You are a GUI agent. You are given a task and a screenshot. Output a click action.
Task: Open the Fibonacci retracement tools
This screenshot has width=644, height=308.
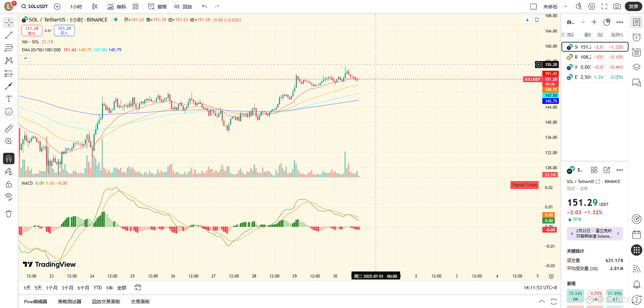coord(9,48)
